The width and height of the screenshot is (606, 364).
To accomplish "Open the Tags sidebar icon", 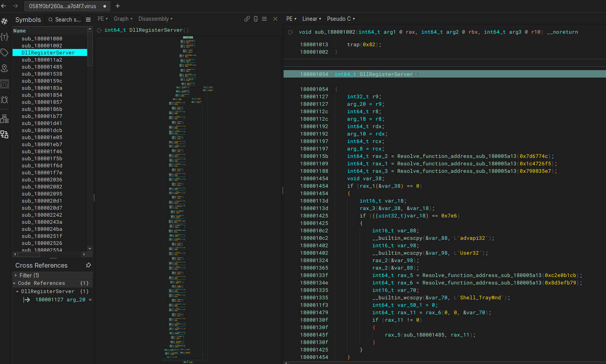I will pos(4,53).
